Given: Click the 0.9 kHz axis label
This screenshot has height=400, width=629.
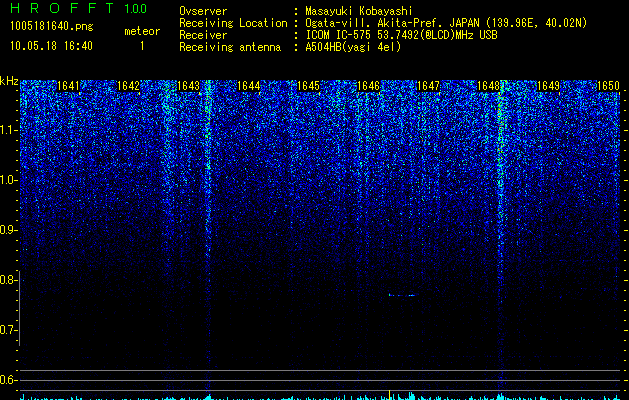Looking at the screenshot, I should 8,230.
